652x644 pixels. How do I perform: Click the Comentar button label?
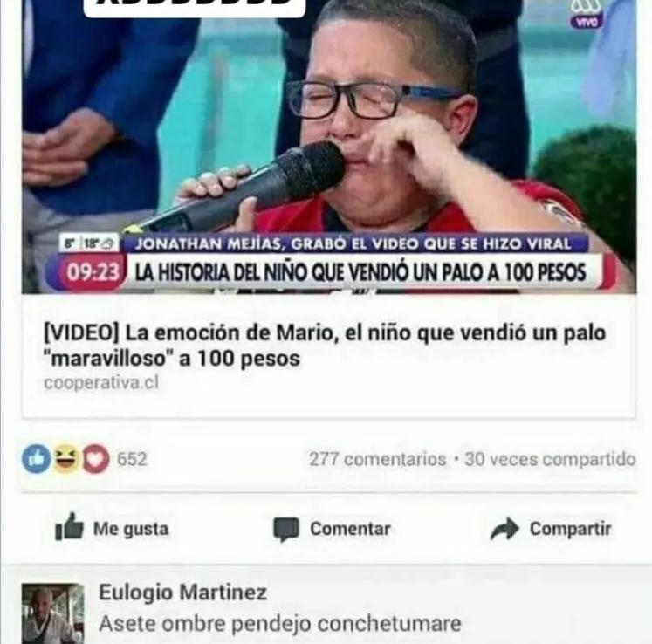350,529
